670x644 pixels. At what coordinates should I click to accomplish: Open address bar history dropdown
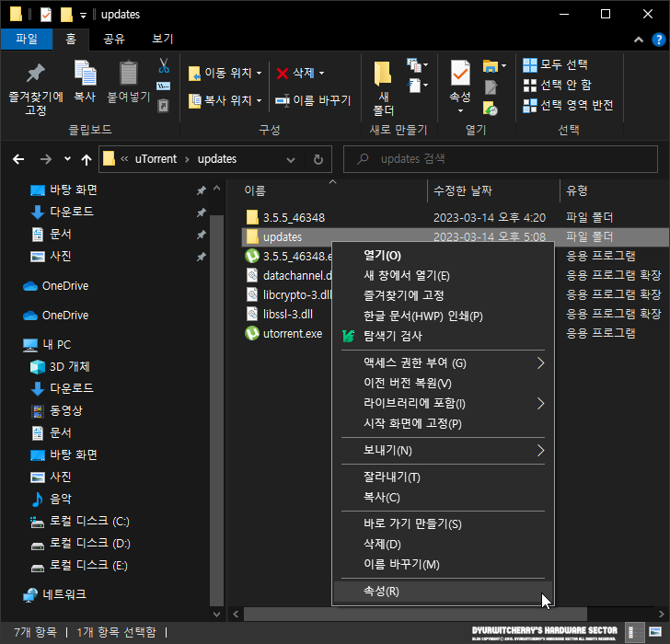(x=291, y=160)
